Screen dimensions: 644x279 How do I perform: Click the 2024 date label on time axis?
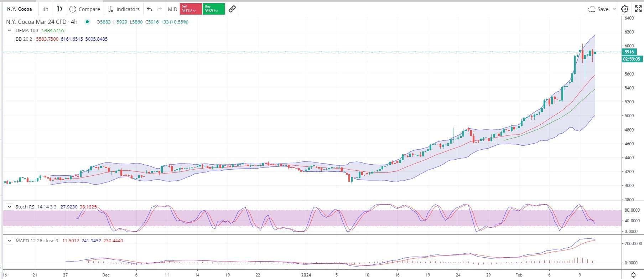click(x=306, y=275)
